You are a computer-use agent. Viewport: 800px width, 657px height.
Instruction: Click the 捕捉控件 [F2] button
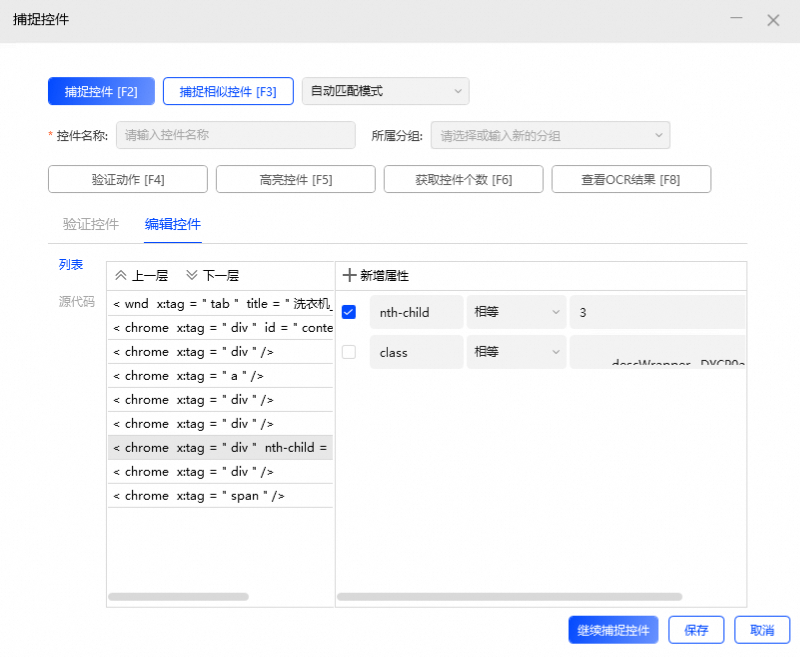pos(102,91)
